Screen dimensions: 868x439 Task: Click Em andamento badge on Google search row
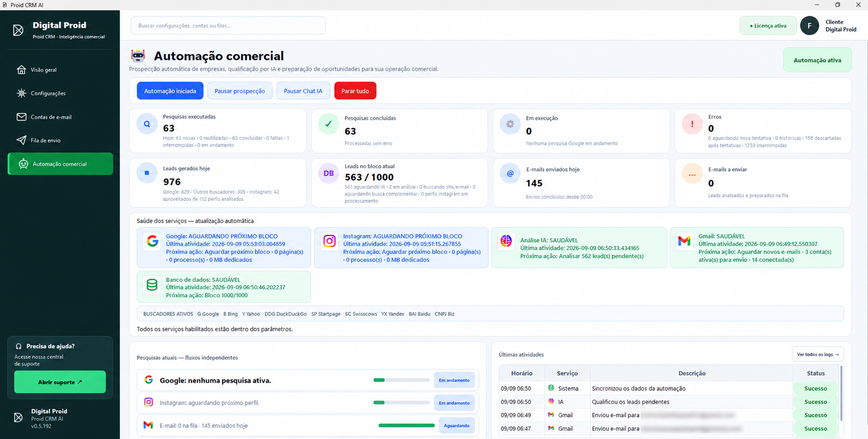pos(454,380)
